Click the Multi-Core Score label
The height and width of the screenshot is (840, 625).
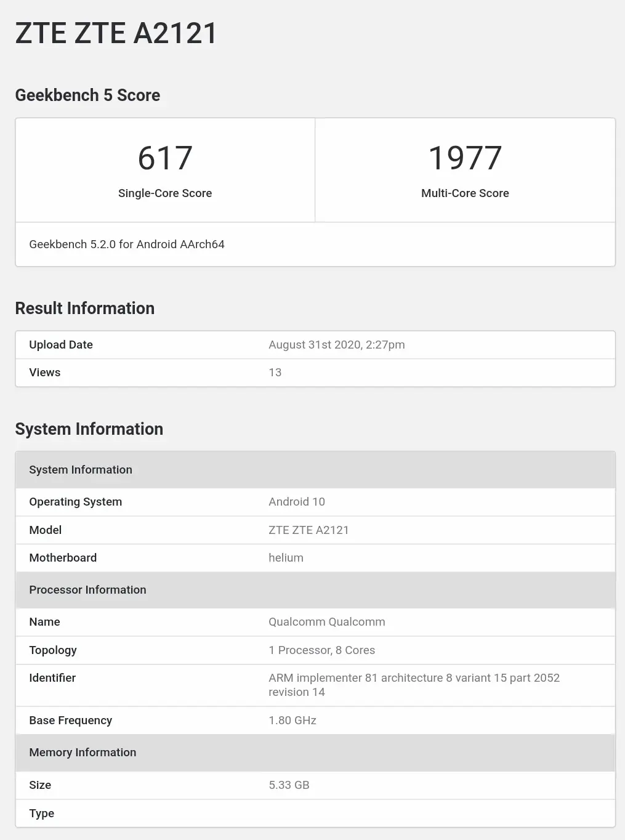(x=465, y=193)
